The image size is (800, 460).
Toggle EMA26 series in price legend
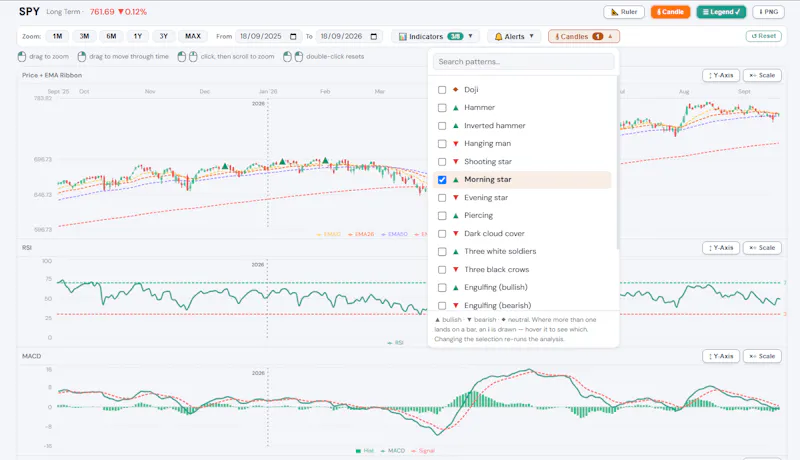[x=361, y=234]
